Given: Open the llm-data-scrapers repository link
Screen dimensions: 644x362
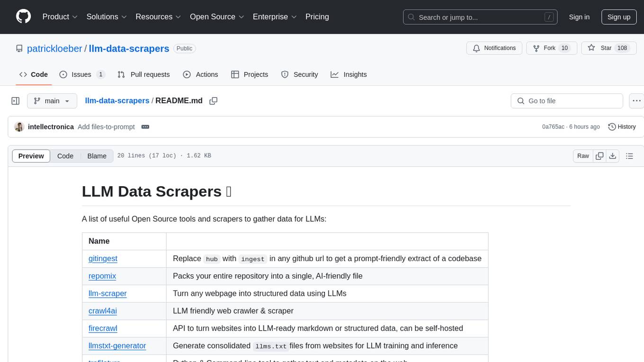Looking at the screenshot, I should tap(129, 48).
